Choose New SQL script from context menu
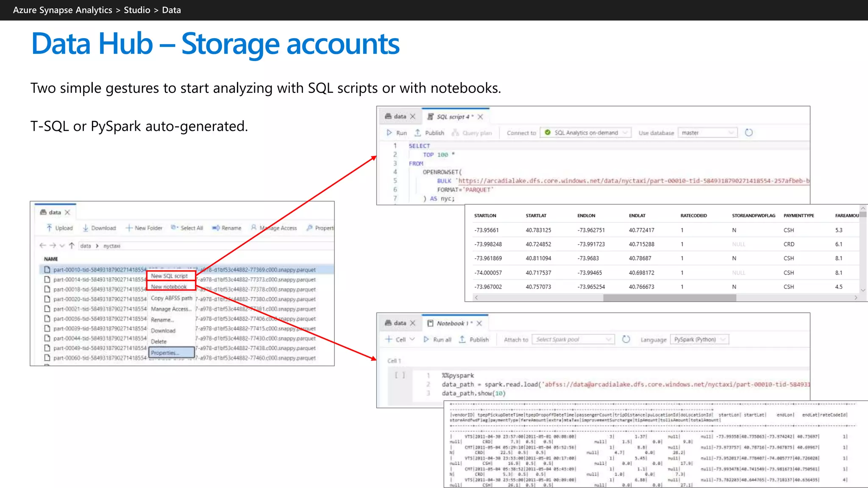This screenshot has height=488, width=868. [x=171, y=276]
